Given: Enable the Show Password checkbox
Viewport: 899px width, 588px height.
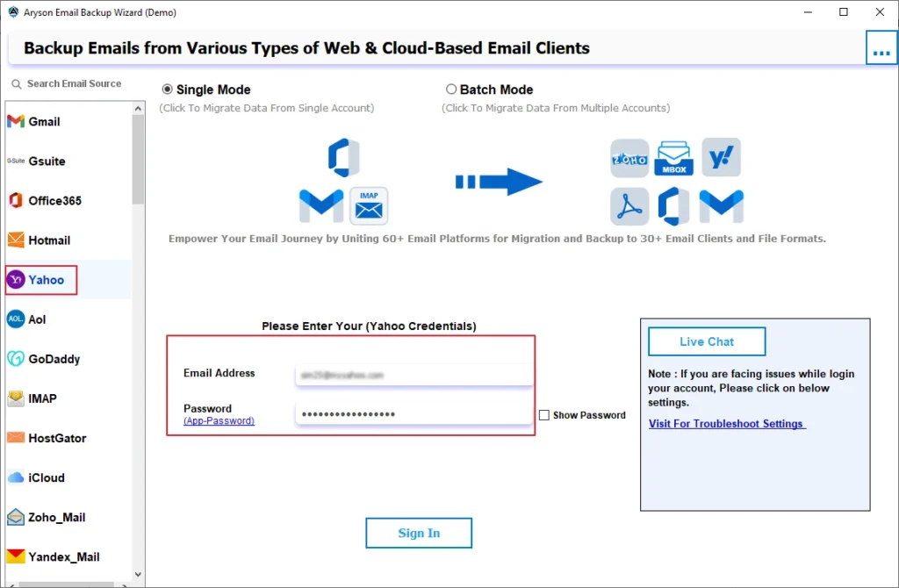Looking at the screenshot, I should [544, 415].
